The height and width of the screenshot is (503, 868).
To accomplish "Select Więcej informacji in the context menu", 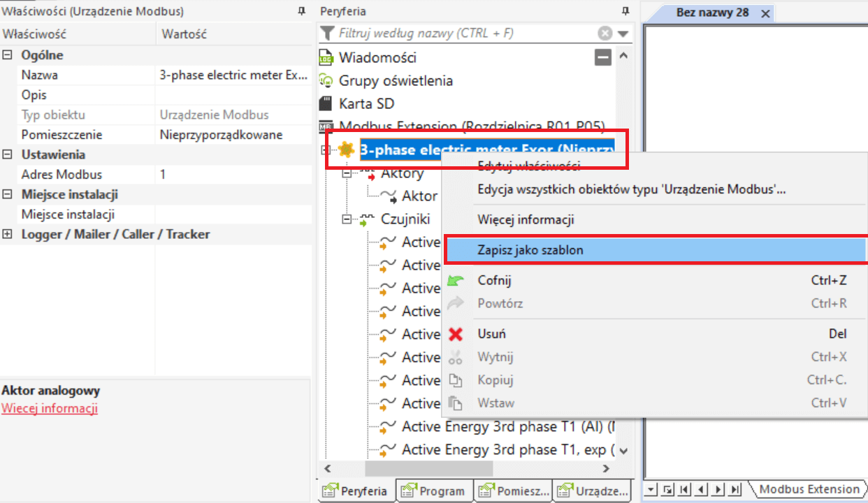I will coord(526,220).
